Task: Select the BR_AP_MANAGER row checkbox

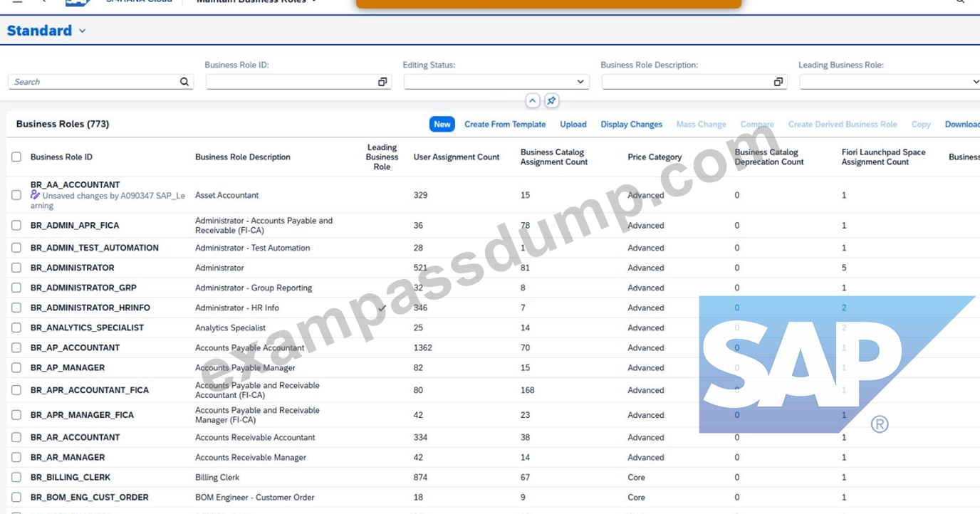Action: tap(16, 367)
